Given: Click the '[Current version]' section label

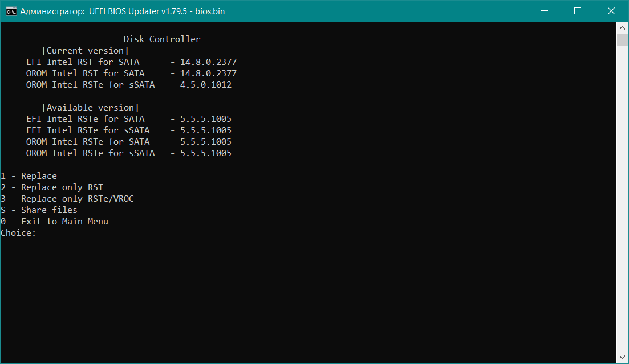Looking at the screenshot, I should click(86, 51).
